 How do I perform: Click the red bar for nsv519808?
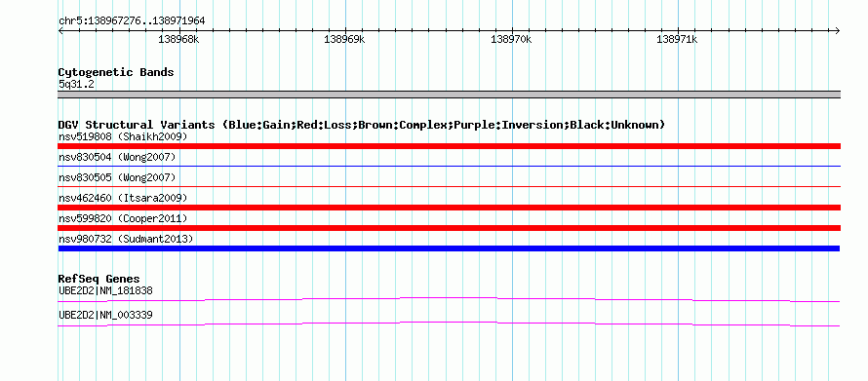click(x=449, y=146)
